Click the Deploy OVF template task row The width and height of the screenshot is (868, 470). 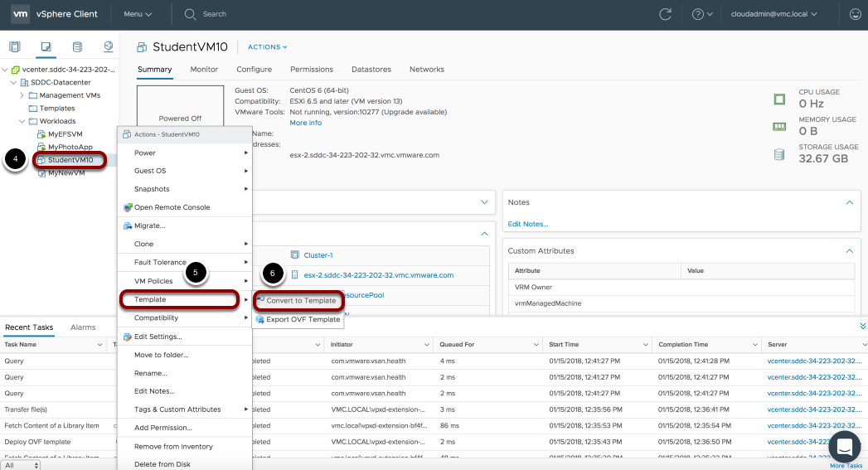coord(434,442)
